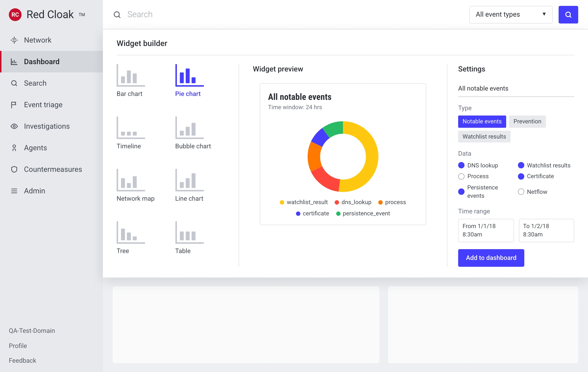This screenshot has height=372, width=588.
Task: Go to Search in the sidebar
Action: 51,83
